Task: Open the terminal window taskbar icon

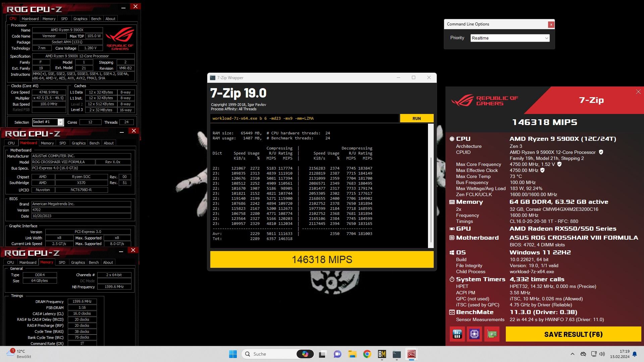Action: click(x=397, y=354)
